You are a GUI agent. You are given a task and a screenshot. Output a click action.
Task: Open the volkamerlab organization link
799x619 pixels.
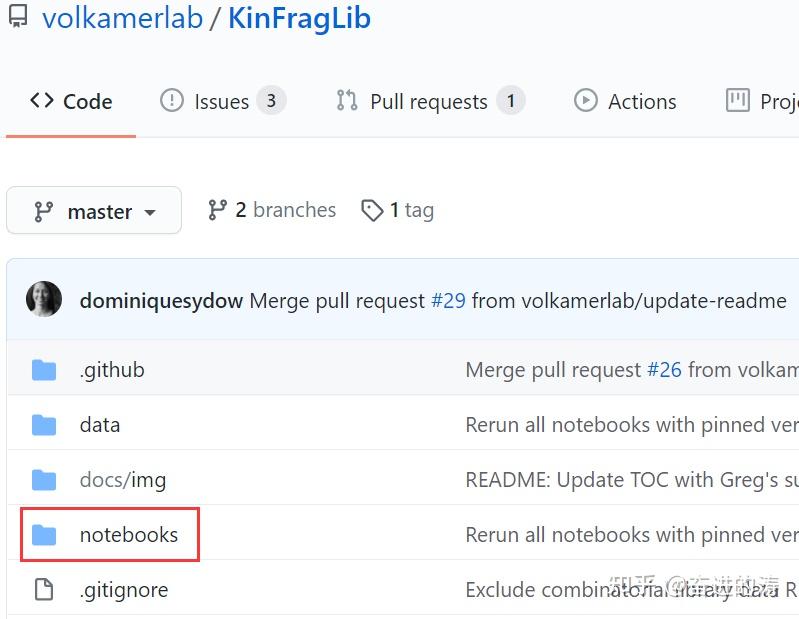122,18
